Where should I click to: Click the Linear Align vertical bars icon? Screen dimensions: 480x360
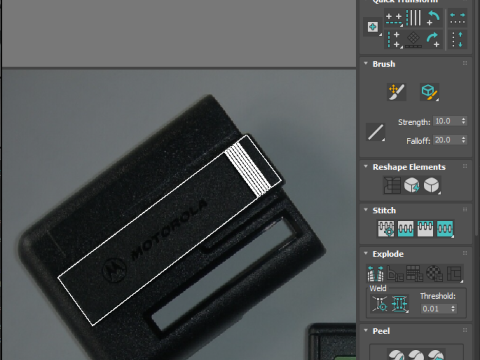pos(414,18)
